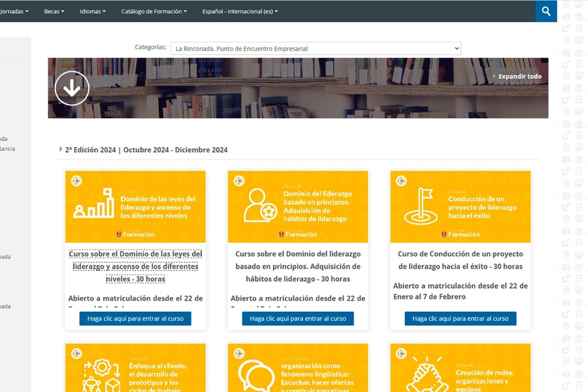
Task: Open the Idiomas menu
Action: pos(93,11)
